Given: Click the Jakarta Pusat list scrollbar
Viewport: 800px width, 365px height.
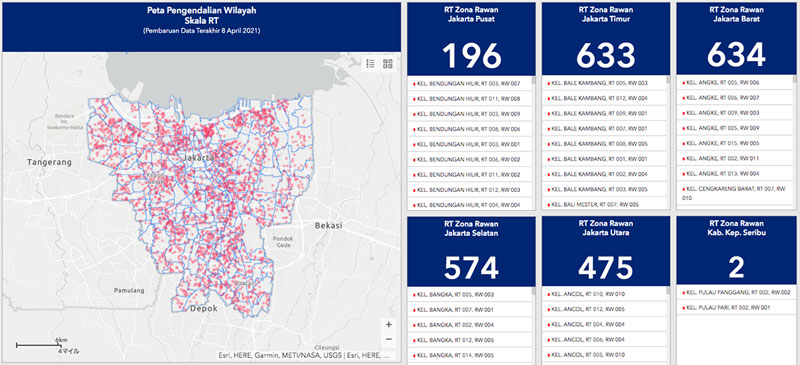Looking at the screenshot, I should pyautogui.click(x=533, y=143).
